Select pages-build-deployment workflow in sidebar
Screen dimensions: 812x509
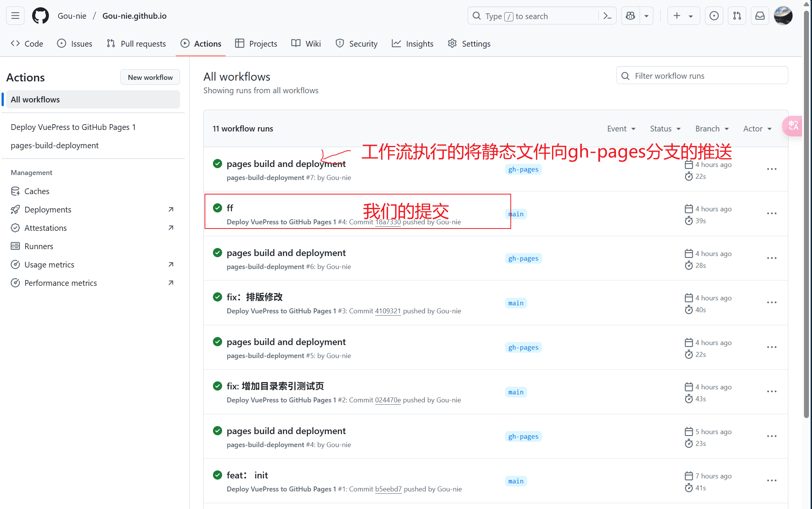click(55, 145)
